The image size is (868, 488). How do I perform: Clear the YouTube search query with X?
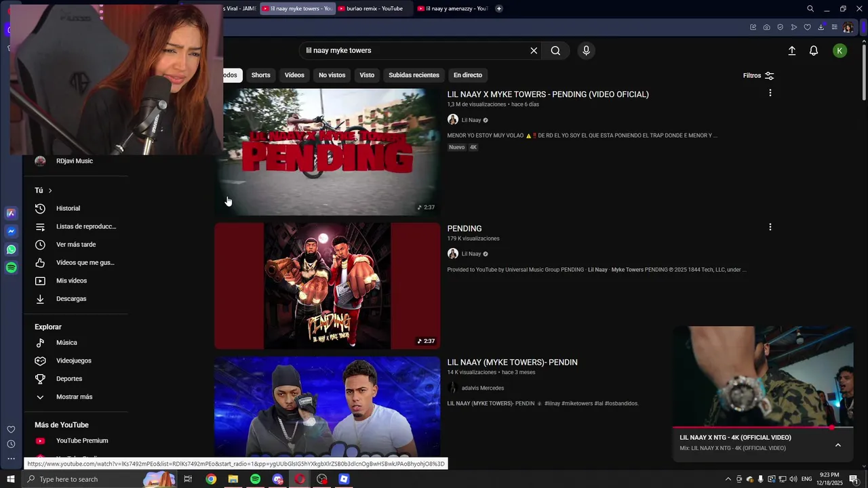tap(534, 51)
